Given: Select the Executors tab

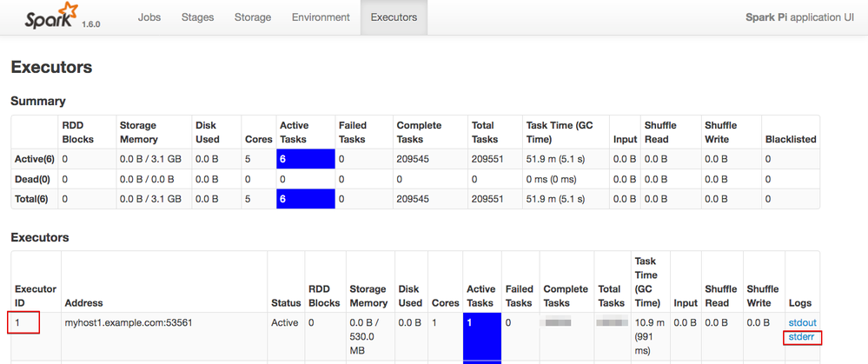Looking at the screenshot, I should pyautogui.click(x=394, y=17).
